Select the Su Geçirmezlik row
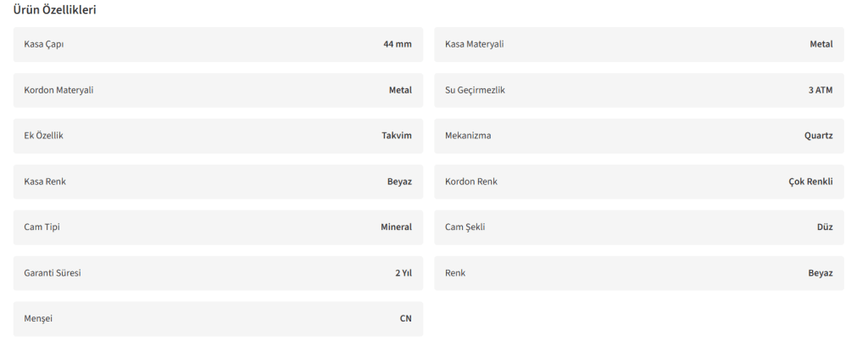Screen dimensions: 868x347 [x=639, y=90]
